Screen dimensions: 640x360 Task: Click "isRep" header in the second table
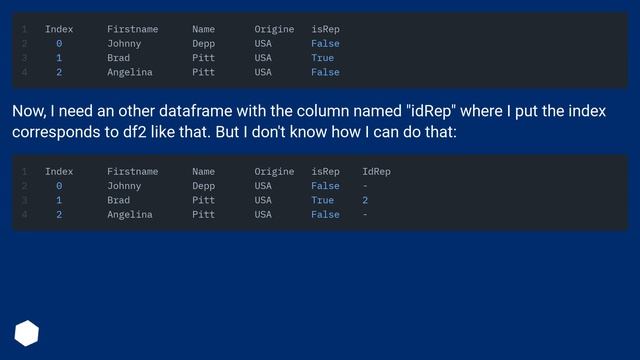click(325, 172)
